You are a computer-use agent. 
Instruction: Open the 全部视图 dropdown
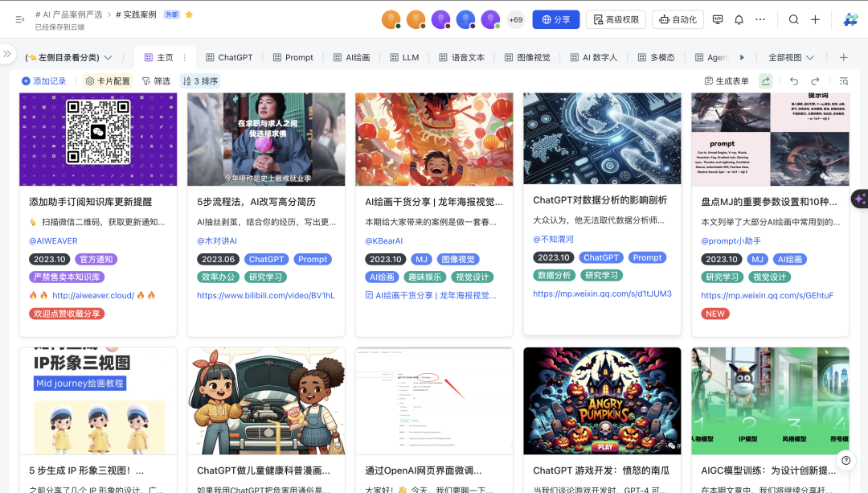(791, 58)
